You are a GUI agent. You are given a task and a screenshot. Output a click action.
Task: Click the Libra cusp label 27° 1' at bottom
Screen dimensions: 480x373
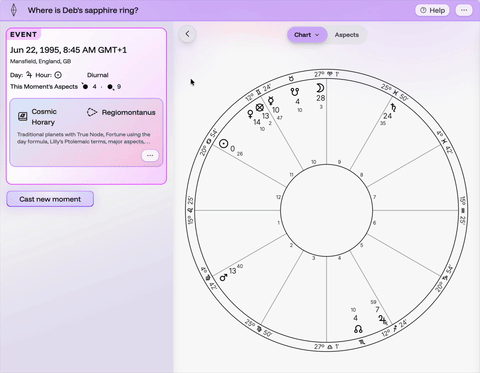(x=327, y=347)
